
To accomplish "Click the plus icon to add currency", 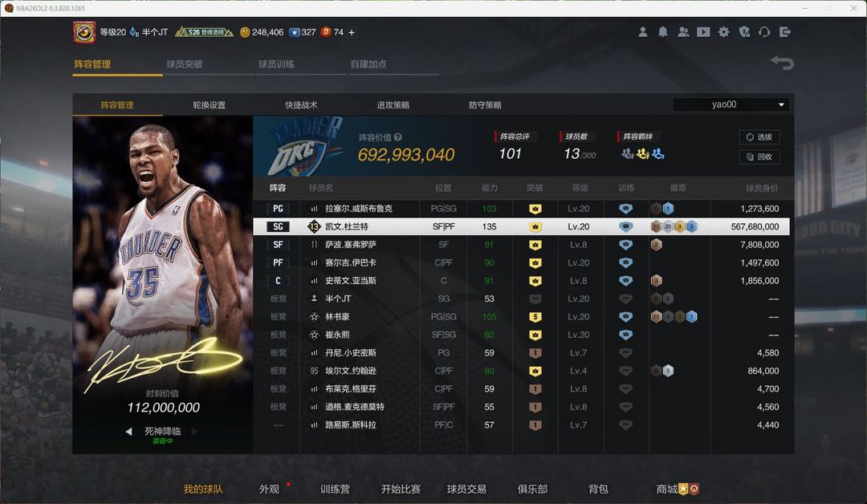I will click(x=352, y=33).
